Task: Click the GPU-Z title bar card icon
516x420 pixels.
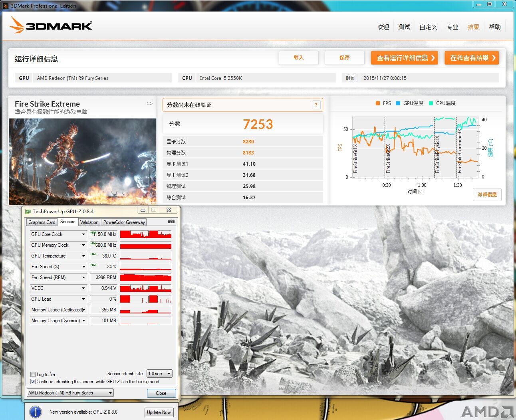Action: pos(28,212)
